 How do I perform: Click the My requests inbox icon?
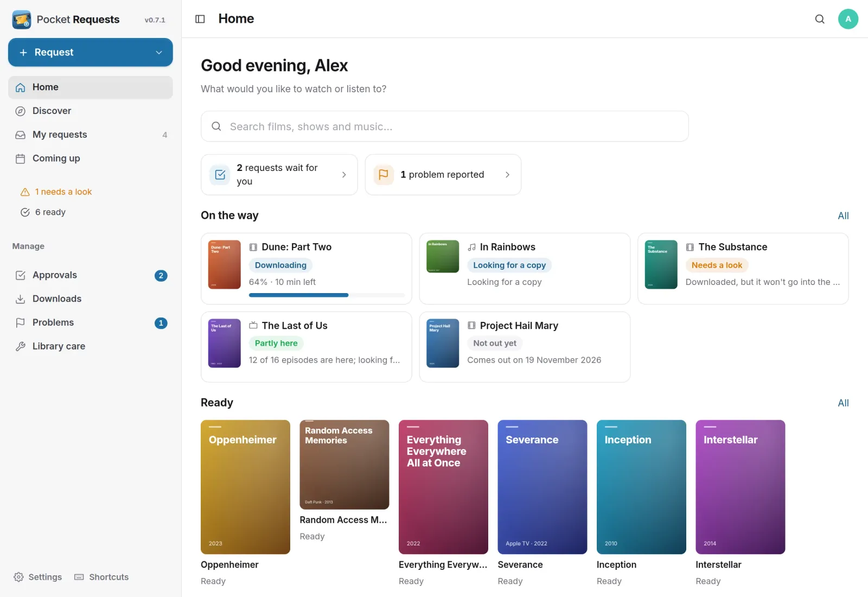pyautogui.click(x=21, y=135)
